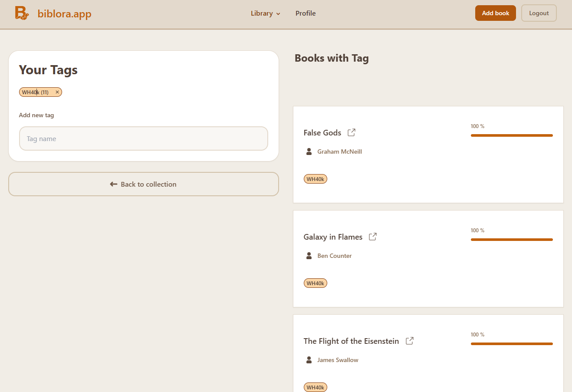Remove the WH40k tag with the x icon
572x392 pixels.
[57, 92]
